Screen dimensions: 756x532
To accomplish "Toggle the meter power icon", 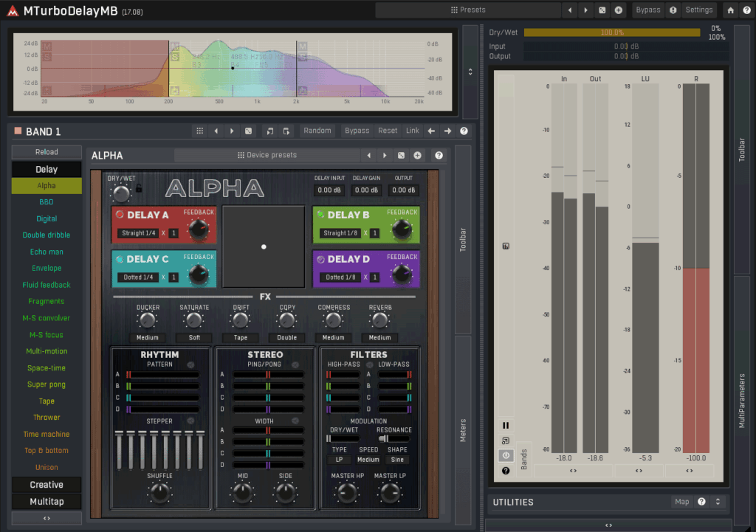I will click(x=506, y=455).
